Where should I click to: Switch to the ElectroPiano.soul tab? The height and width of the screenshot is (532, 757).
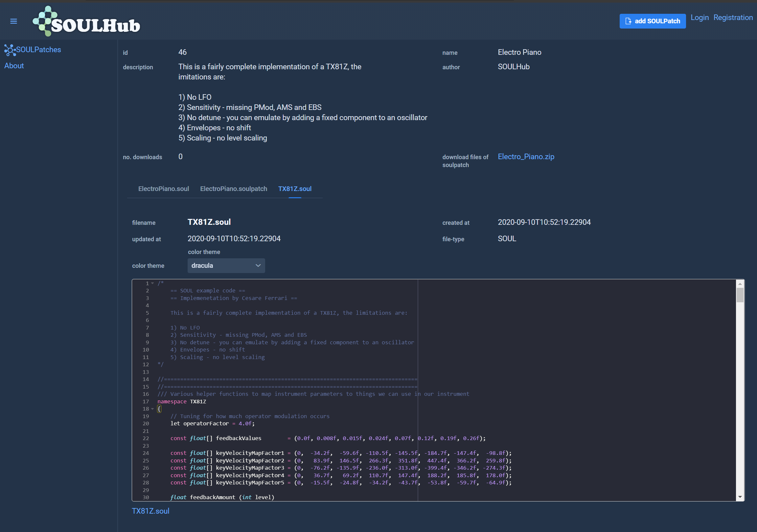pyautogui.click(x=164, y=189)
